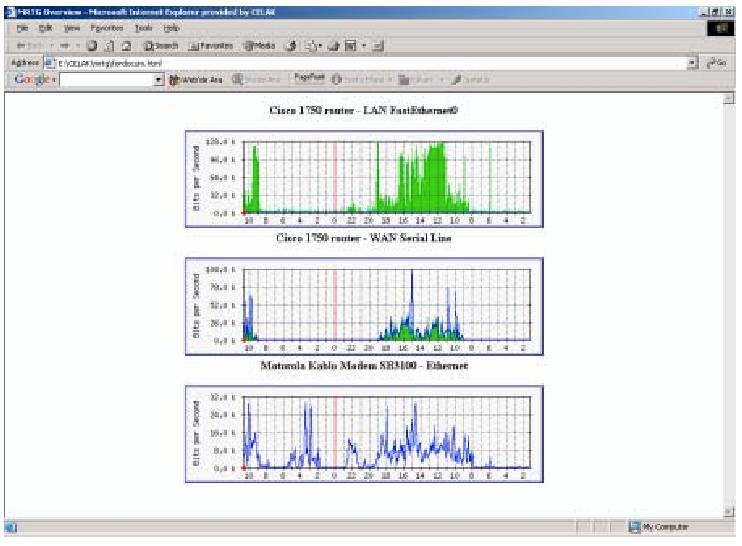Open the LAN FastEthernet0 traffic graph

[x=364, y=179]
